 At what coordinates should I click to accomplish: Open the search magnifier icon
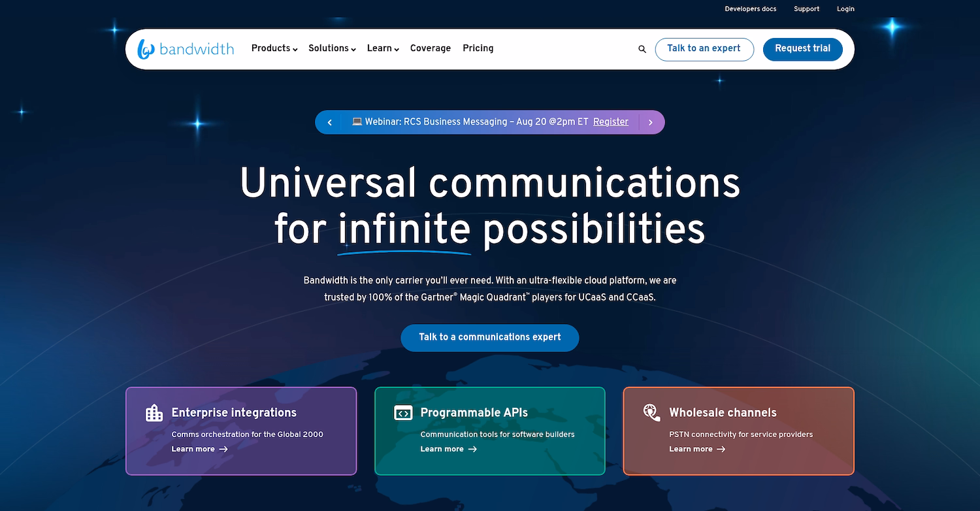coord(642,49)
